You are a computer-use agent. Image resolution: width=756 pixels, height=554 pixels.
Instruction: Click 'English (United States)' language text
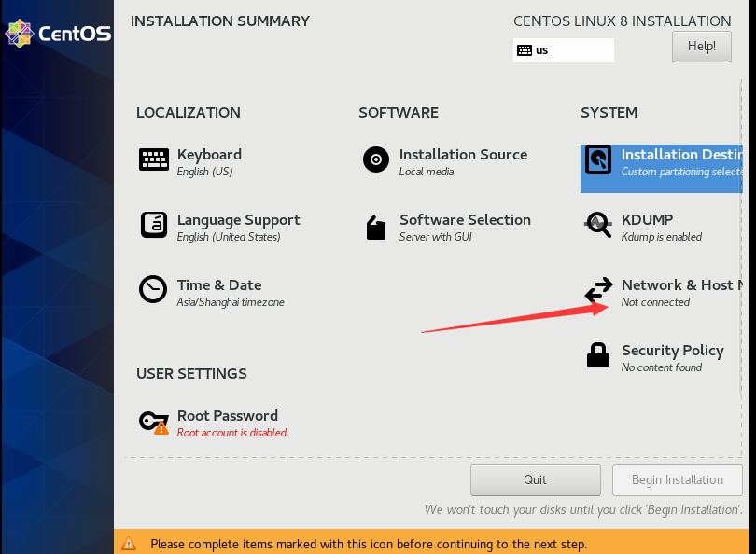[x=229, y=237]
